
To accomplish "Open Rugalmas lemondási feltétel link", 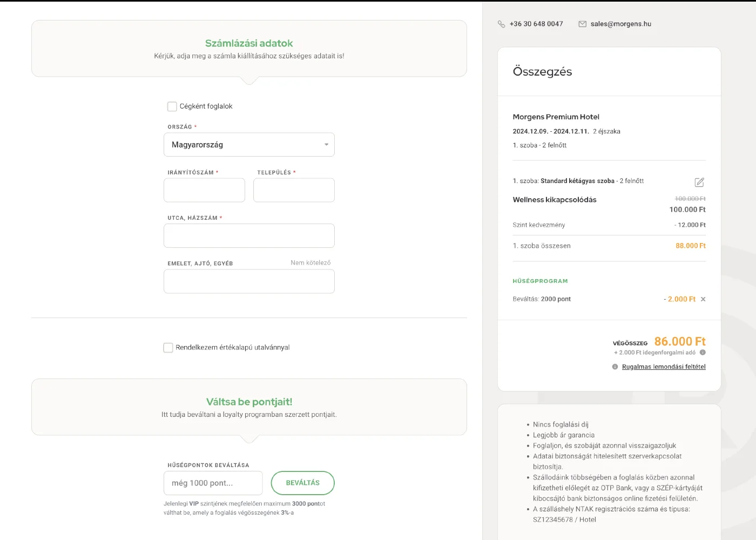I will tap(664, 367).
